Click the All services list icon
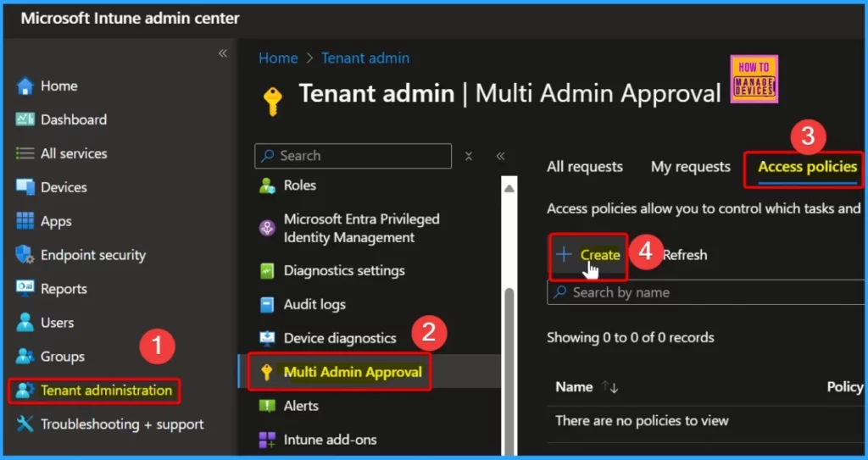 [x=25, y=153]
